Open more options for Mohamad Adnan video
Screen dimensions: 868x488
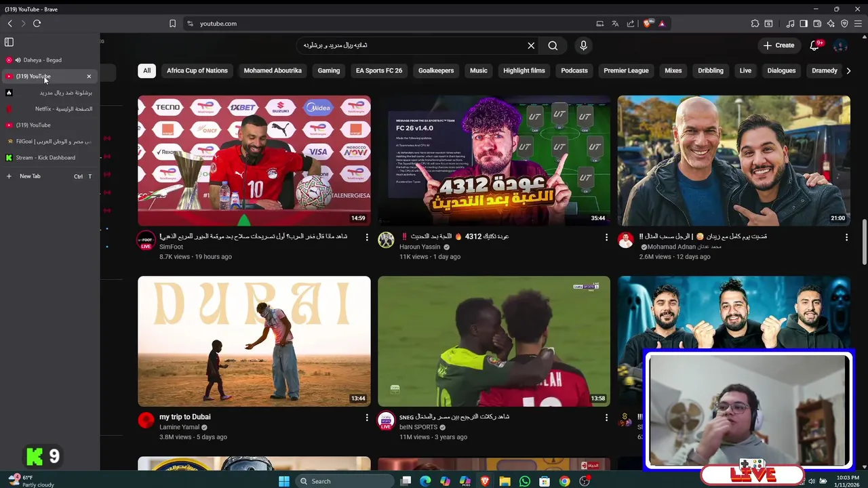coord(846,237)
